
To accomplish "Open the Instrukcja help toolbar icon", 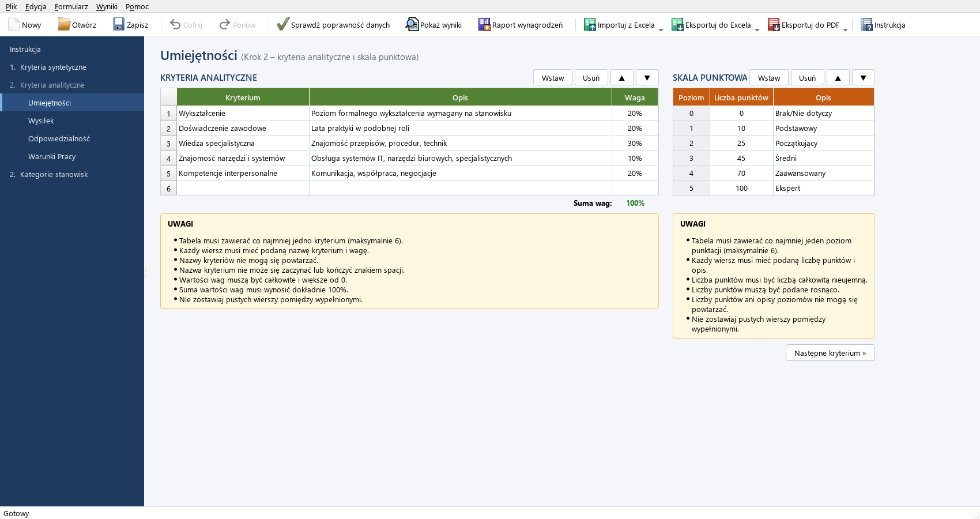I will [x=866, y=25].
